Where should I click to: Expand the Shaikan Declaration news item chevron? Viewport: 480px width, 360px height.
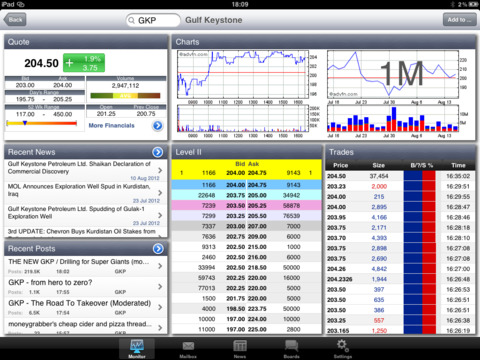[160, 170]
